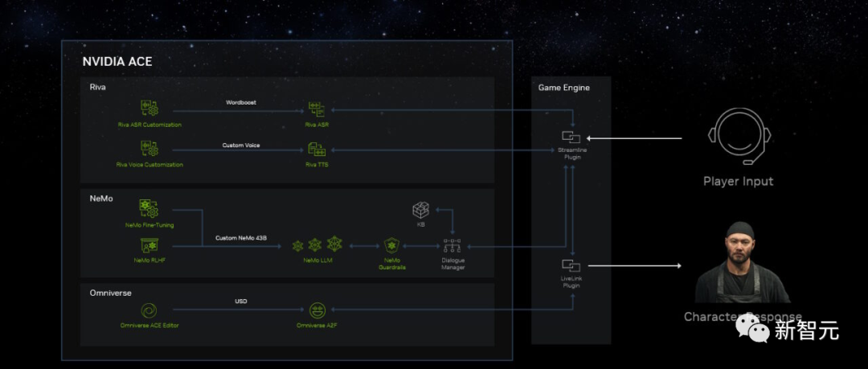Select the Riva TTS icon
The height and width of the screenshot is (369, 868).
[317, 149]
